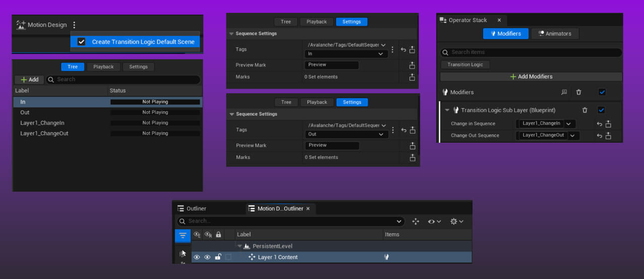Open the Outliner search history dropdown arrow
Image resolution: width=644 pixels, height=279 pixels.
pyautogui.click(x=399, y=222)
